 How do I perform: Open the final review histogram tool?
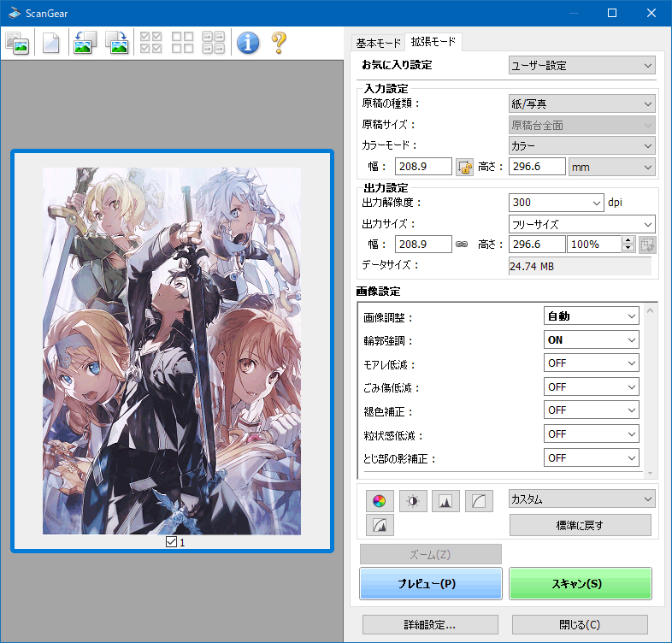click(380, 525)
